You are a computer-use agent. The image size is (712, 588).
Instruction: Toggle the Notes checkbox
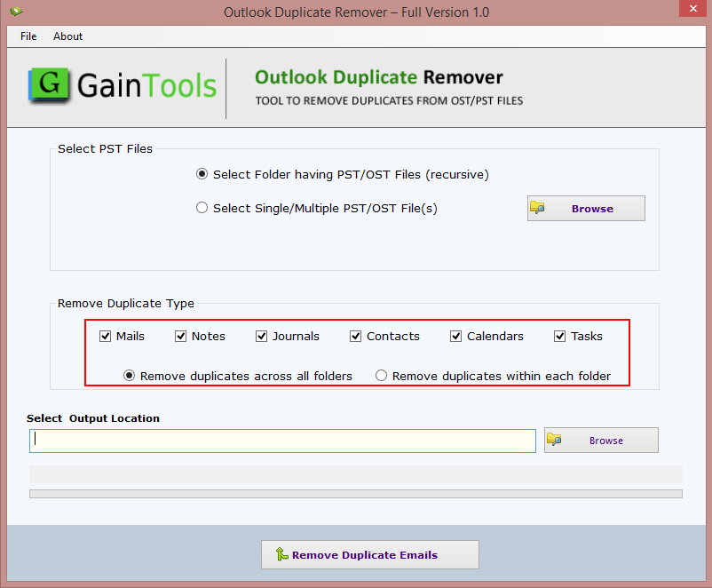[181, 336]
